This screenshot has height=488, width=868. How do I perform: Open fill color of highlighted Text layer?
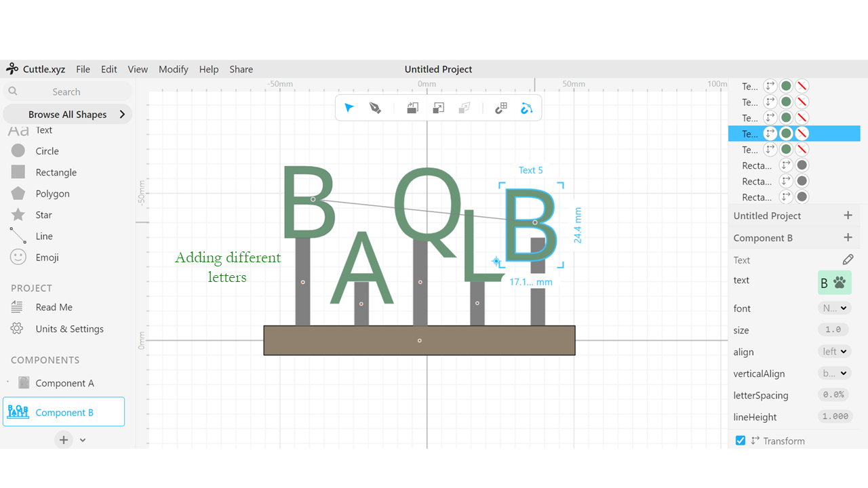pos(786,134)
